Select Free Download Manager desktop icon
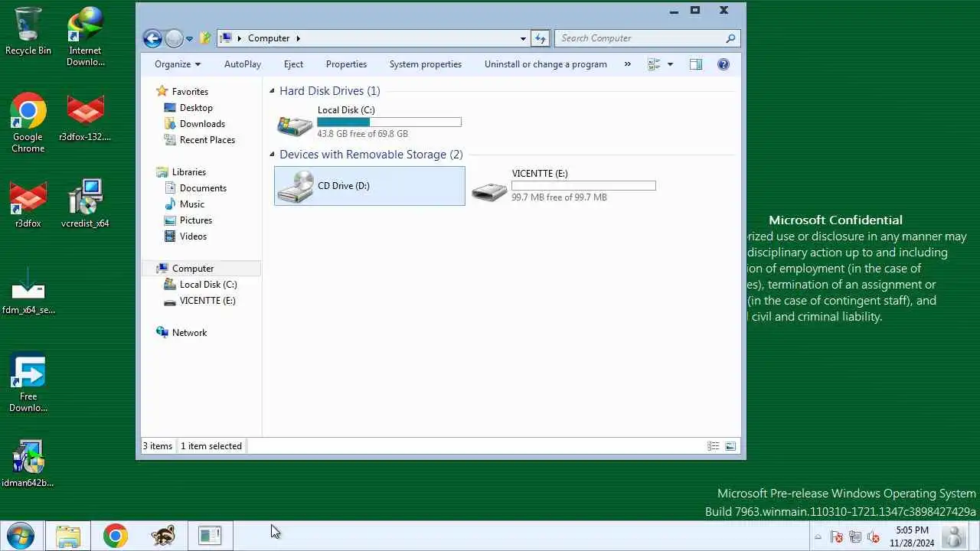Screen dimensions: 980x551 tap(28, 383)
